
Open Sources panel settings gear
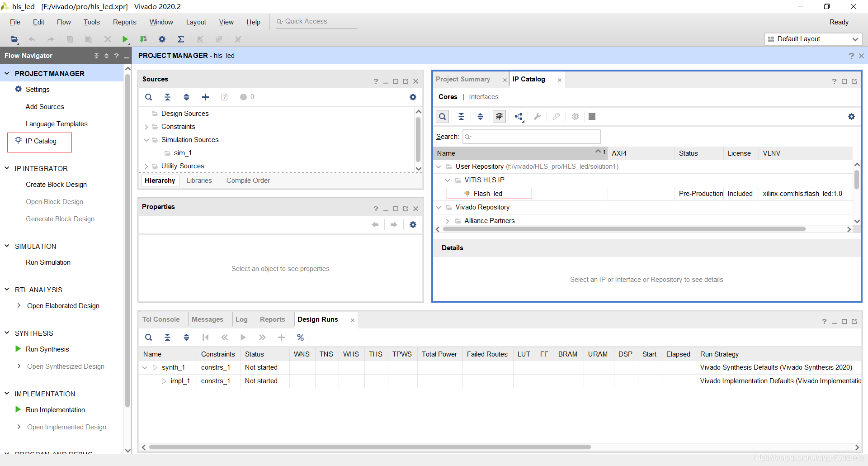tap(413, 97)
